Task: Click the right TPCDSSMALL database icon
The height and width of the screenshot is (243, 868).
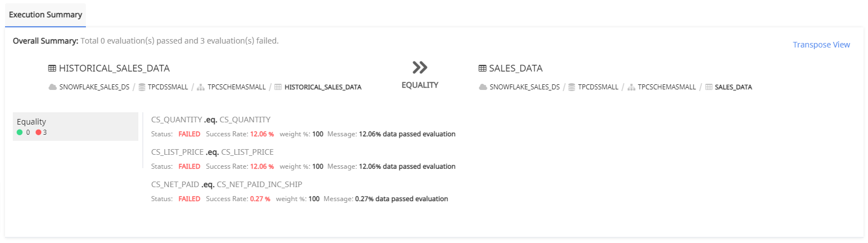Action: coord(572,87)
